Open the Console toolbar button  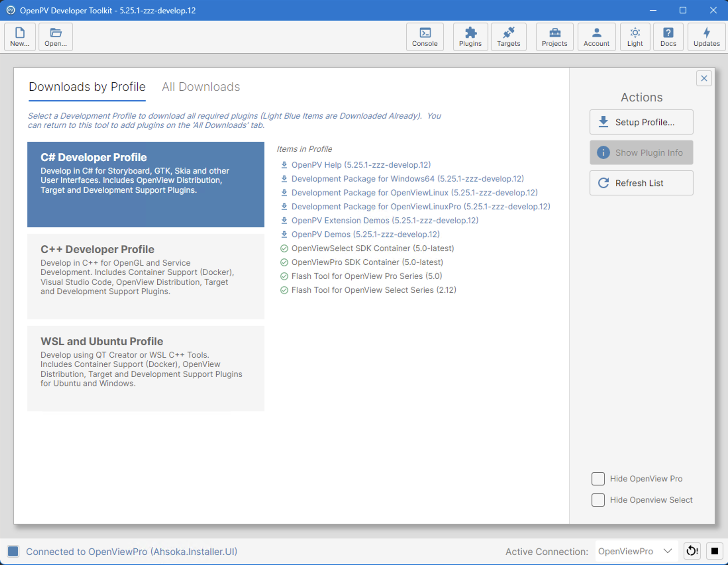point(425,37)
